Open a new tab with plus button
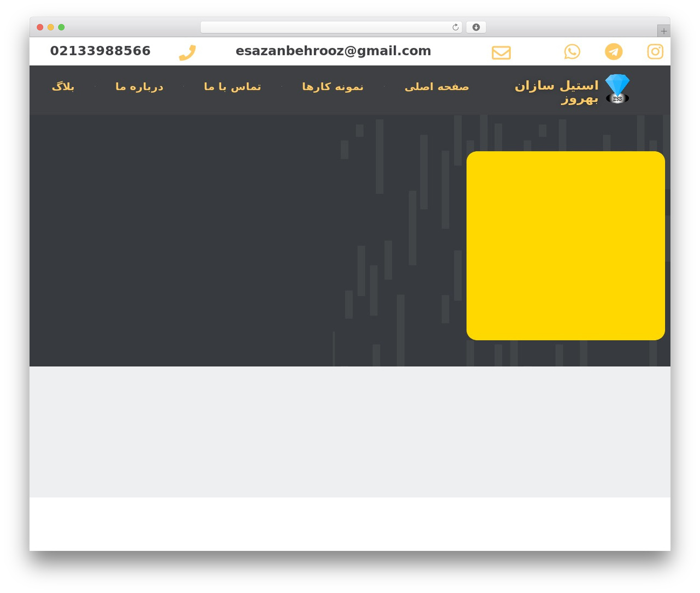The height and width of the screenshot is (593, 700). [663, 31]
